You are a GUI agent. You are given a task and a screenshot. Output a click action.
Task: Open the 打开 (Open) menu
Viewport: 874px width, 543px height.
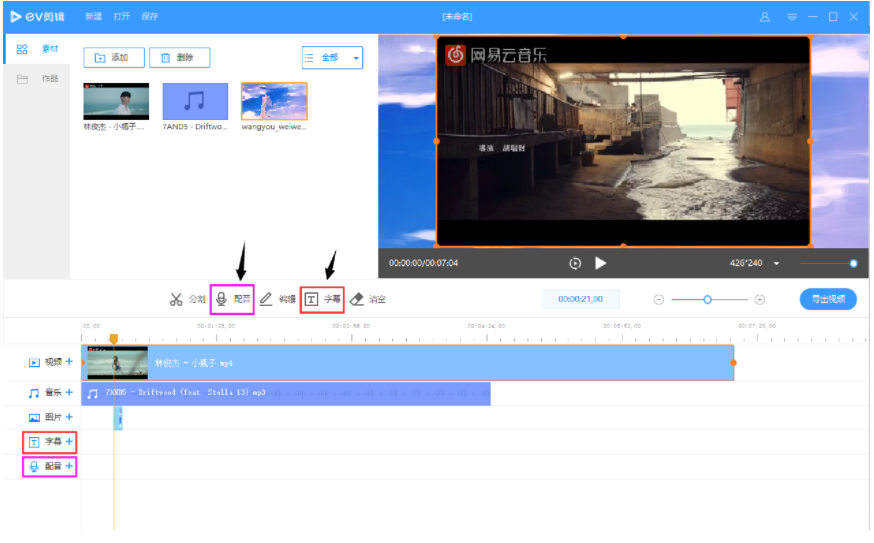coord(122,17)
